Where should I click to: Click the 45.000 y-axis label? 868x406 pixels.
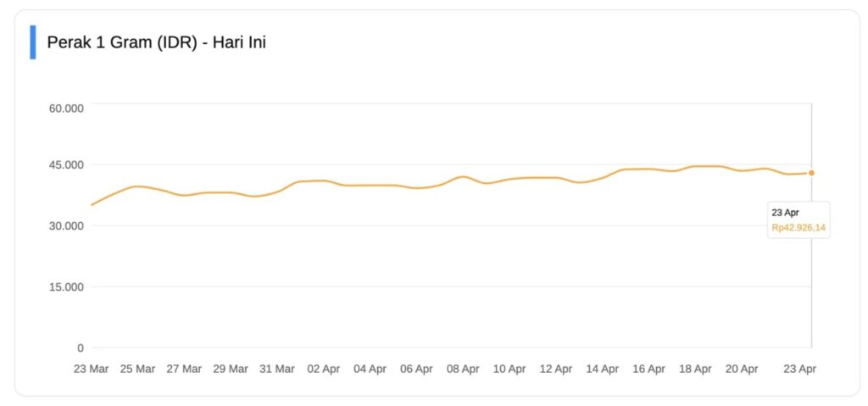click(65, 164)
